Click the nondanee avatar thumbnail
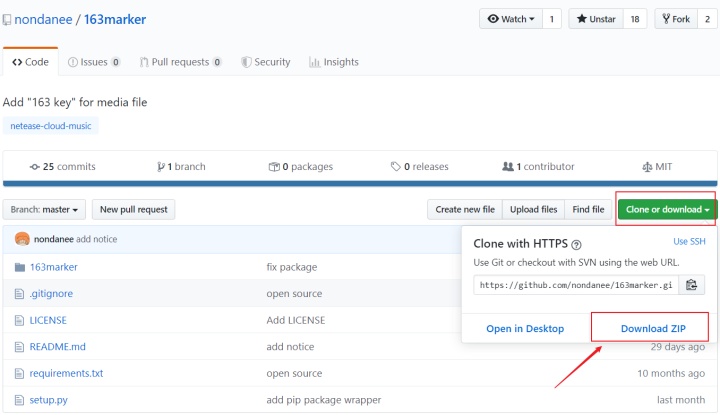 point(22,239)
